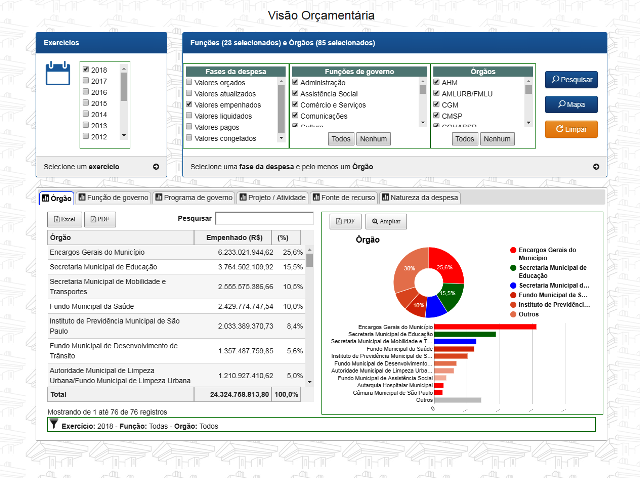
Task: Export the chart as PDF
Action: [343, 220]
